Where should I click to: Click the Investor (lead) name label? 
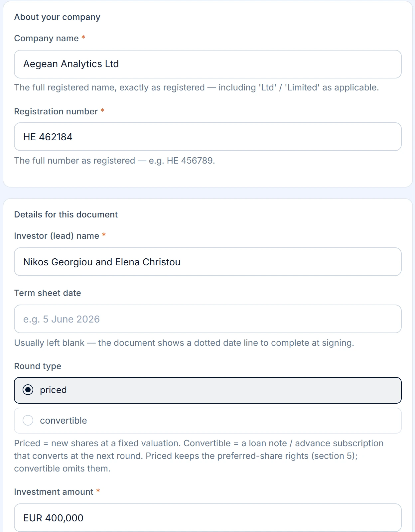pyautogui.click(x=57, y=236)
